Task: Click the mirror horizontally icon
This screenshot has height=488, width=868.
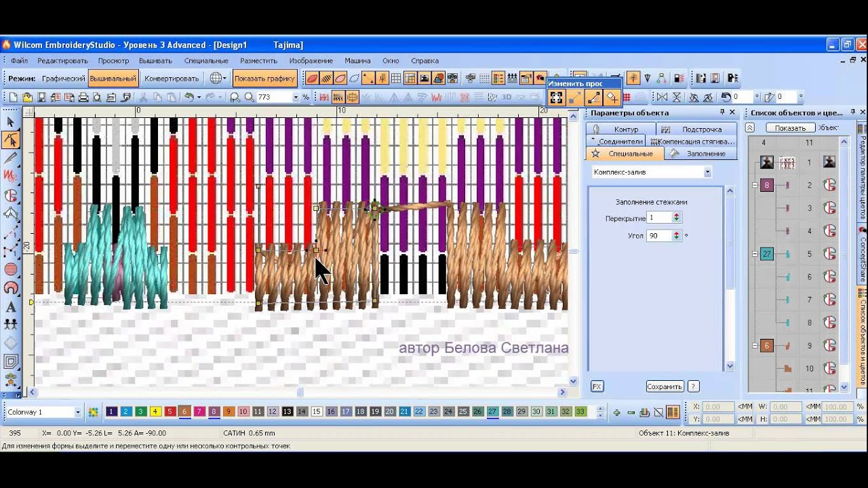Action: click(x=662, y=97)
